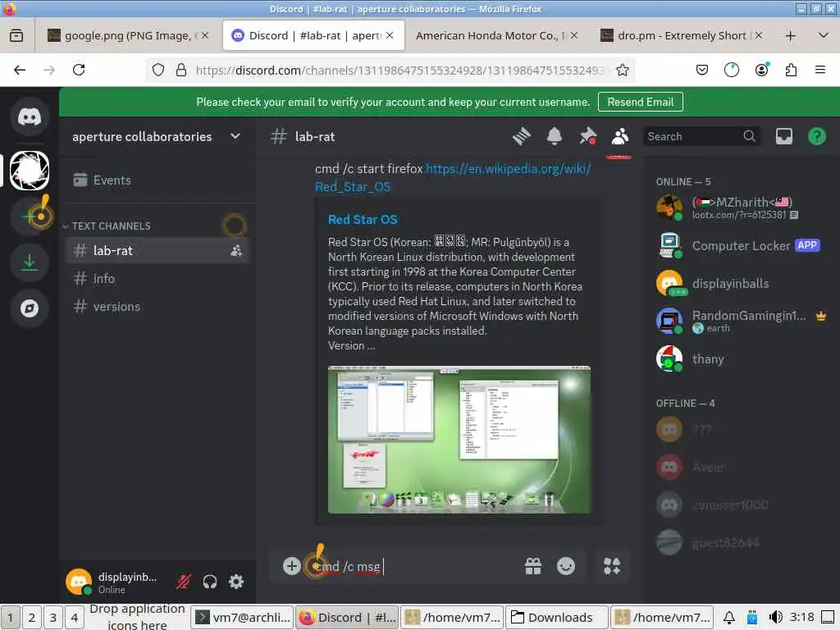Reload the current page
This screenshot has width=840, height=630.
coord(79,71)
